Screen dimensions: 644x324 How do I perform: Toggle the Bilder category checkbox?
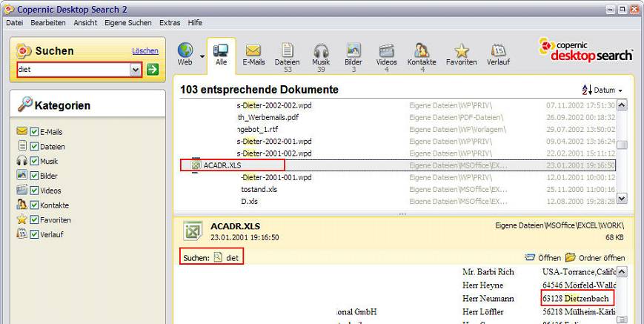tap(34, 176)
